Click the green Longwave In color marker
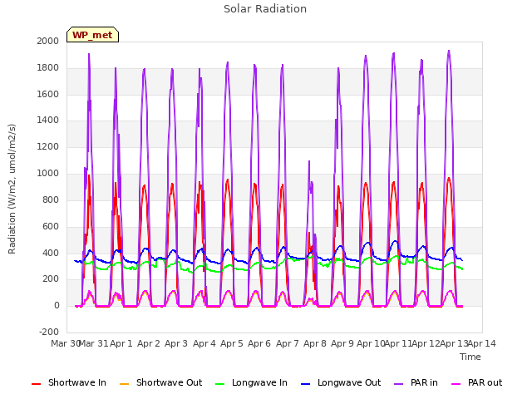The width and height of the screenshot is (532, 399). [x=219, y=384]
